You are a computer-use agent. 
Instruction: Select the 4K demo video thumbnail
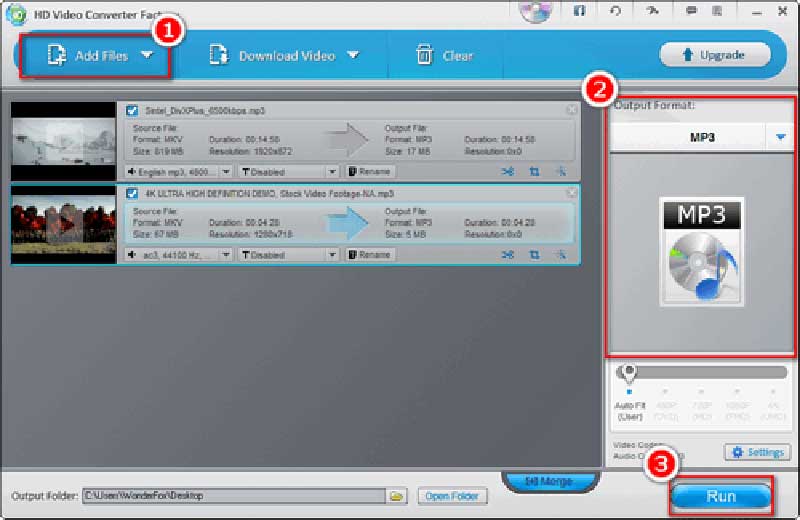(64, 225)
